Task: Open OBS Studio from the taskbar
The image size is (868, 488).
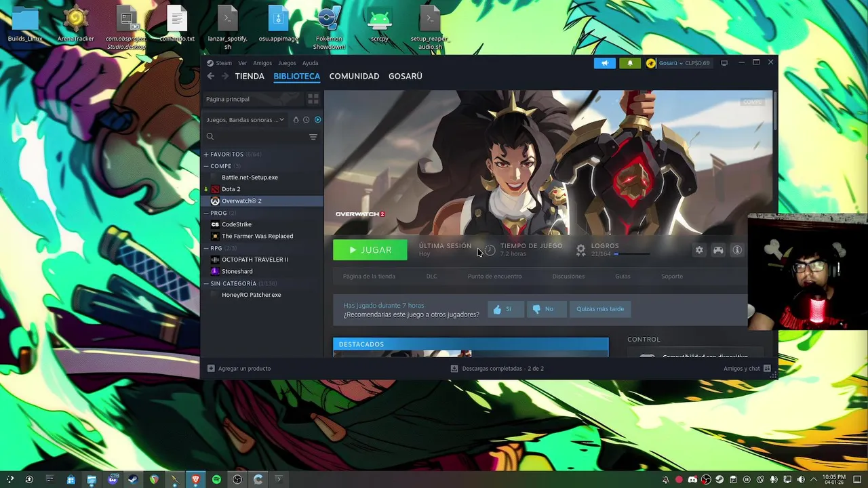Action: [237, 479]
